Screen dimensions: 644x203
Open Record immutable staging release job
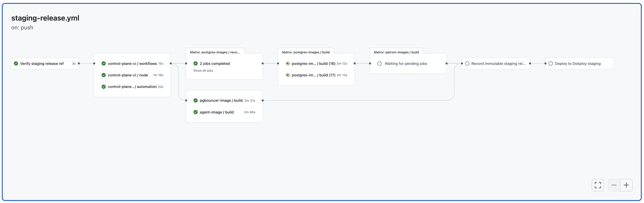(x=496, y=64)
